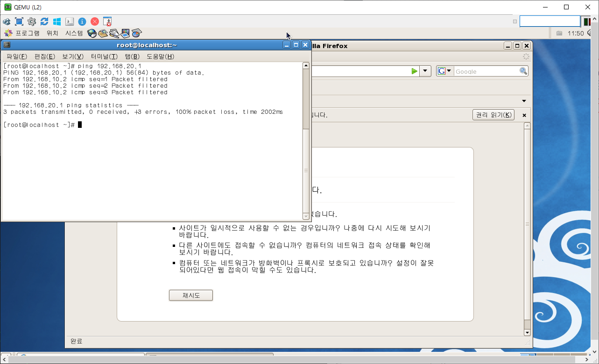Open QEMU settings gear icon
This screenshot has height=364, width=599.
click(32, 21)
